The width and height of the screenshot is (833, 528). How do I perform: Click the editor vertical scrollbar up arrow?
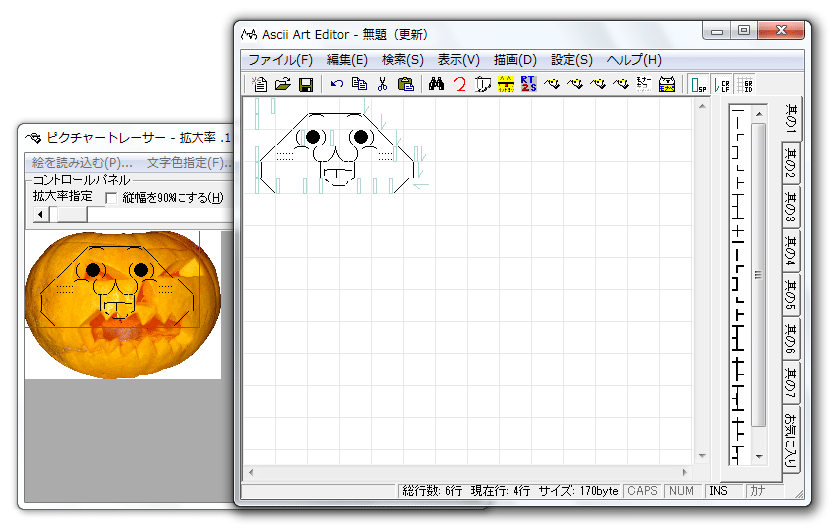tap(702, 106)
